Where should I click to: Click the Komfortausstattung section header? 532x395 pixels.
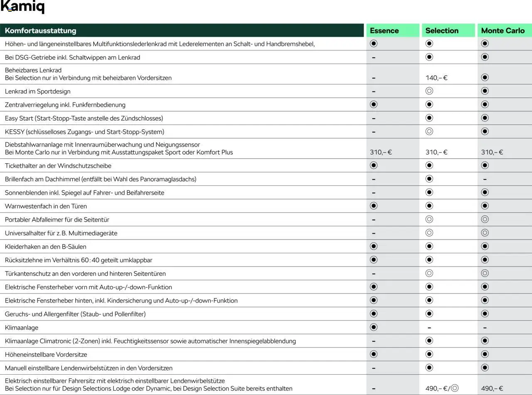click(x=40, y=30)
